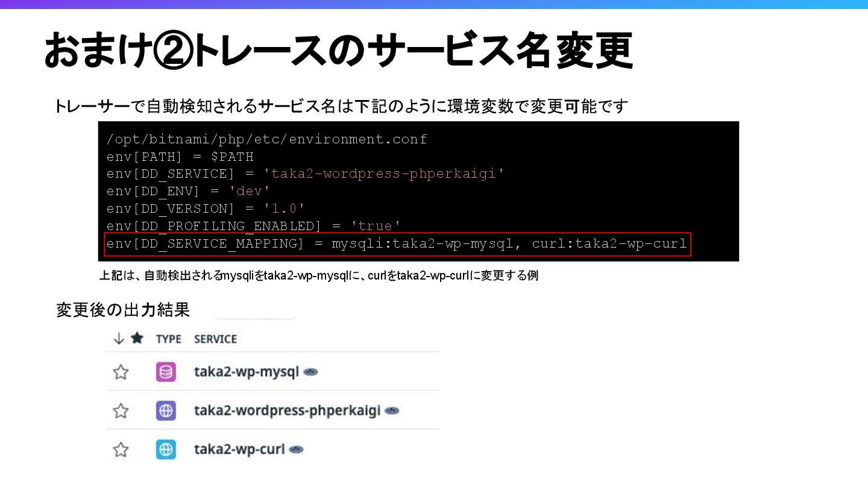This screenshot has height=488, width=868.
Task: Click the badge icon beside taka2-wordpress-phperkaigi
Action: (x=392, y=411)
